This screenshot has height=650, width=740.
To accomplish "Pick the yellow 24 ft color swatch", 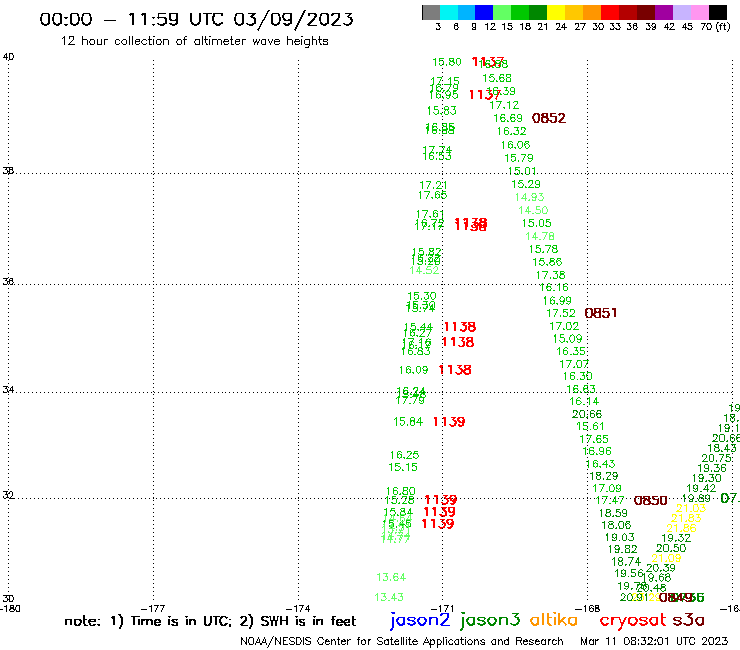I will (x=556, y=12).
